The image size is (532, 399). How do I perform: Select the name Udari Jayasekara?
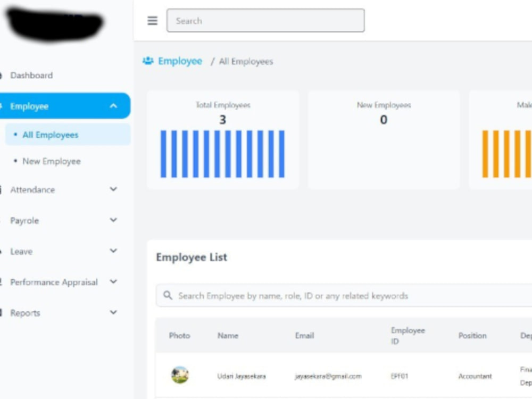pos(242,376)
